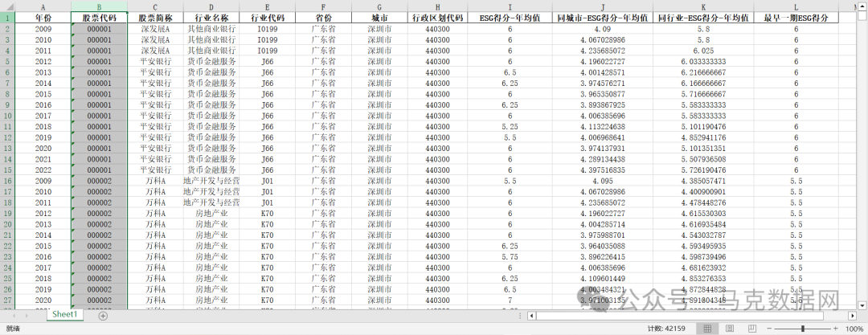
Task: Select row 15 header
Action: (x=7, y=170)
